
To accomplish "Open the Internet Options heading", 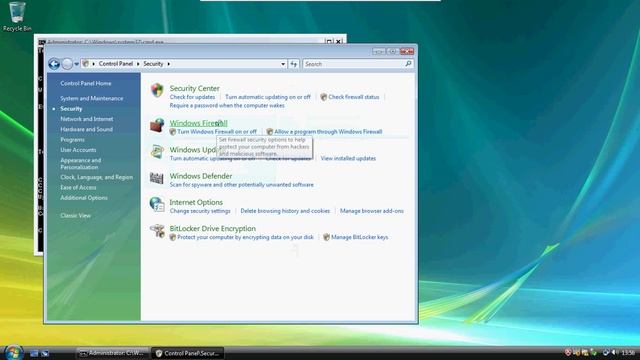I will pyautogui.click(x=196, y=202).
